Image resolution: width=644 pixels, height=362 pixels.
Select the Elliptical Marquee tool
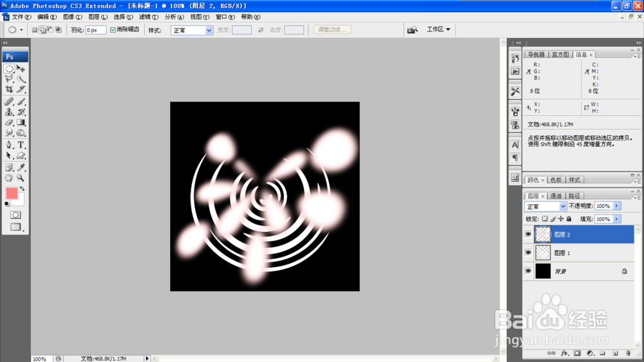(9, 69)
